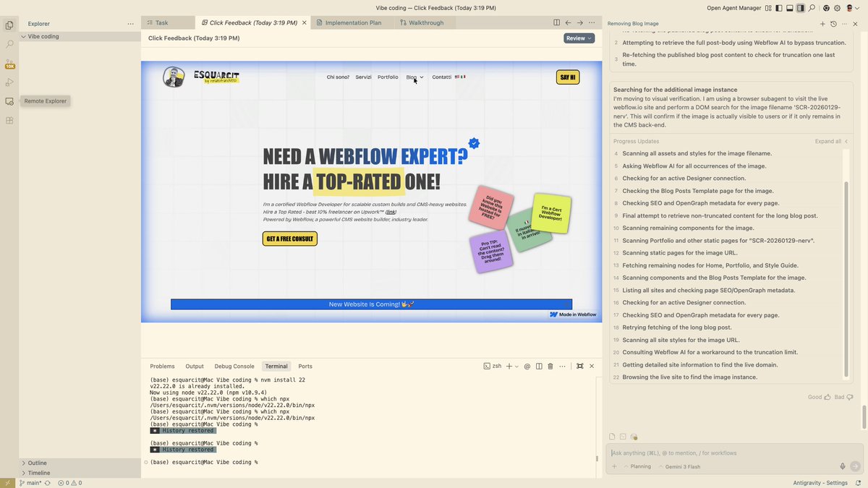868x488 pixels.
Task: Open the Extensions view icon
Action: point(9,121)
